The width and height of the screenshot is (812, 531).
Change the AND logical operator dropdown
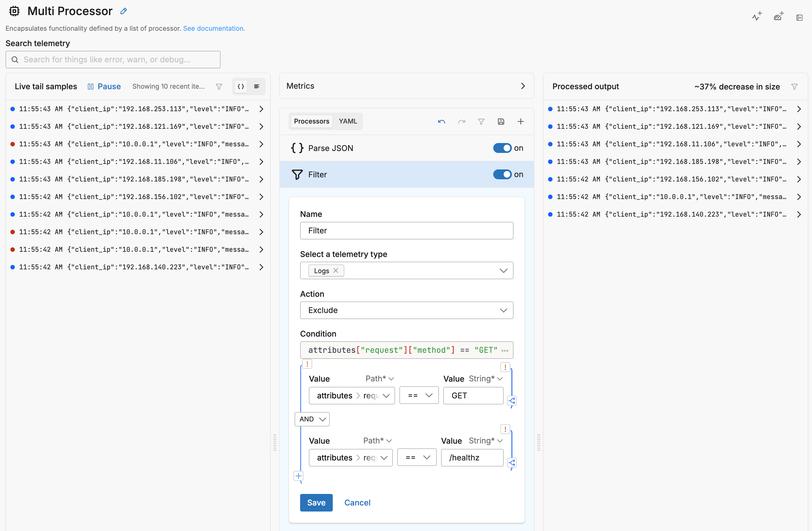point(311,419)
